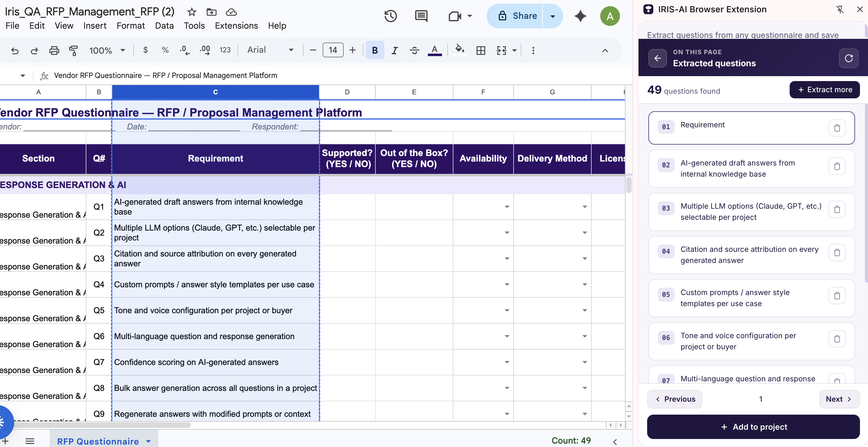Image resolution: width=868 pixels, height=447 pixels.
Task: Open more number formats (123)
Action: click(x=225, y=50)
